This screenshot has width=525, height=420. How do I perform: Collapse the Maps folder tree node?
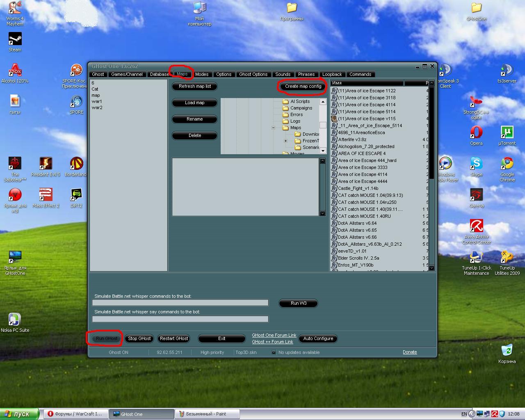click(x=273, y=128)
